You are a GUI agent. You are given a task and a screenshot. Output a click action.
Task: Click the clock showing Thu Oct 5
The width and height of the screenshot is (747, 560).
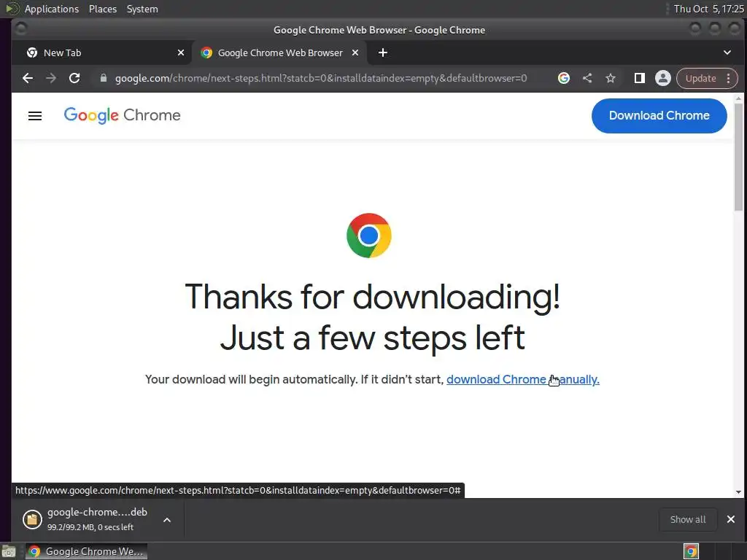click(x=708, y=9)
